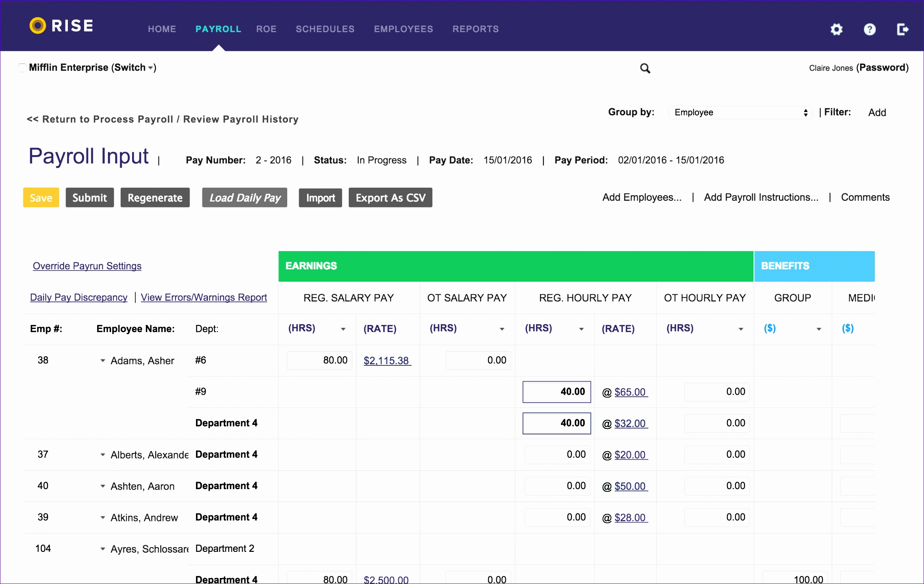Click the search magnifier icon
924x584 pixels.
(645, 68)
